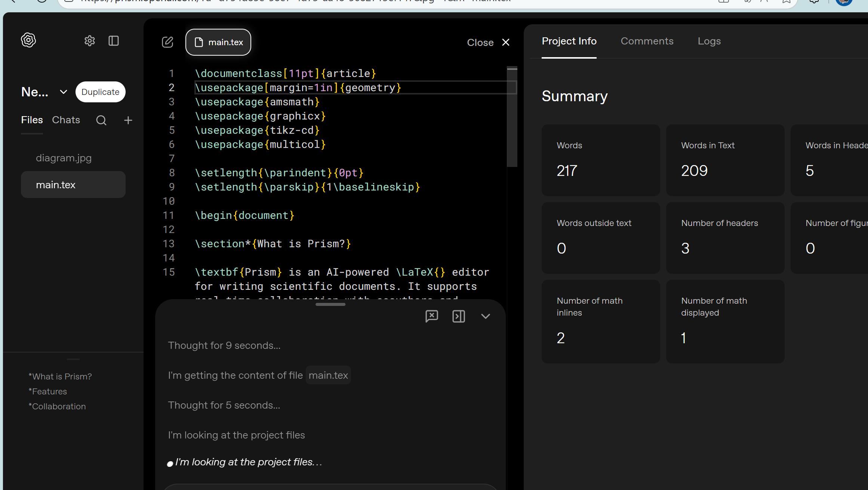Screen dimensions: 868x490
Task: Open the Logs tab
Action: click(709, 41)
